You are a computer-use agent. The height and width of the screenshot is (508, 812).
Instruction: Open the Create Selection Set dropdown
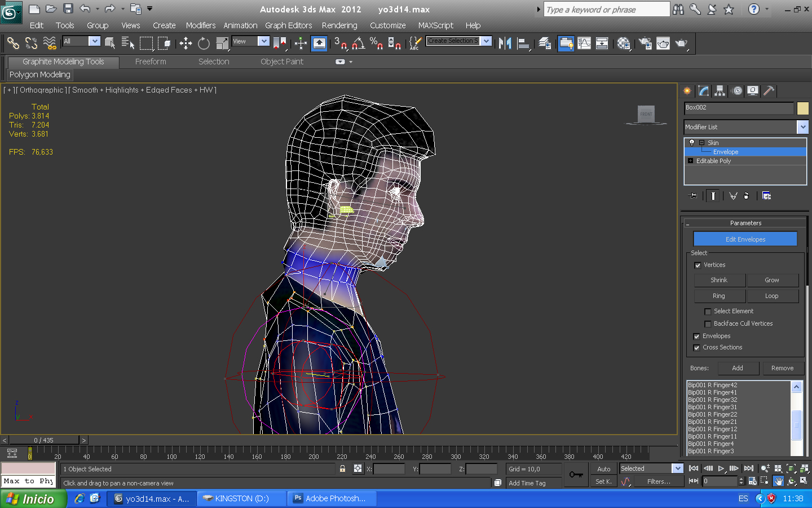click(x=486, y=41)
